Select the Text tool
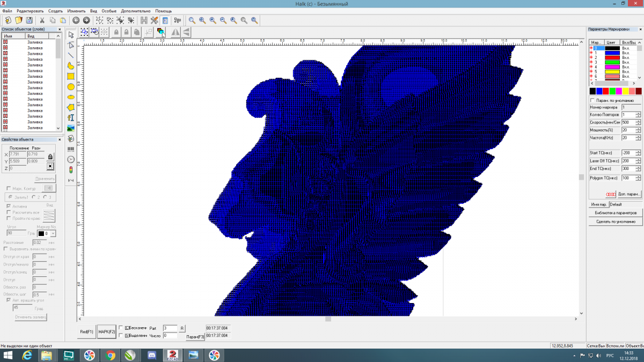This screenshot has width=644, height=362. pos(71,117)
